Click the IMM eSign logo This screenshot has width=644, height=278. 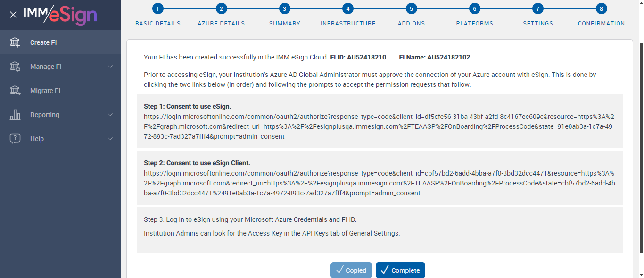tap(60, 15)
